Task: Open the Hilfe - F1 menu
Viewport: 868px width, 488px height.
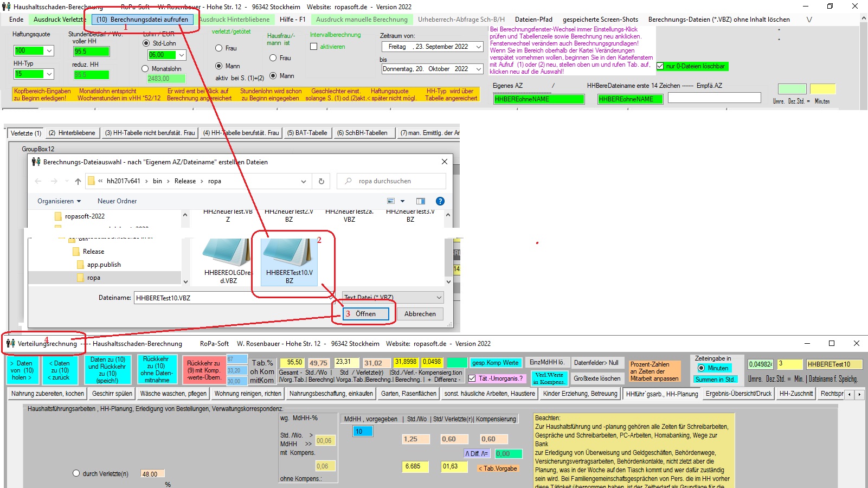Action: point(292,20)
